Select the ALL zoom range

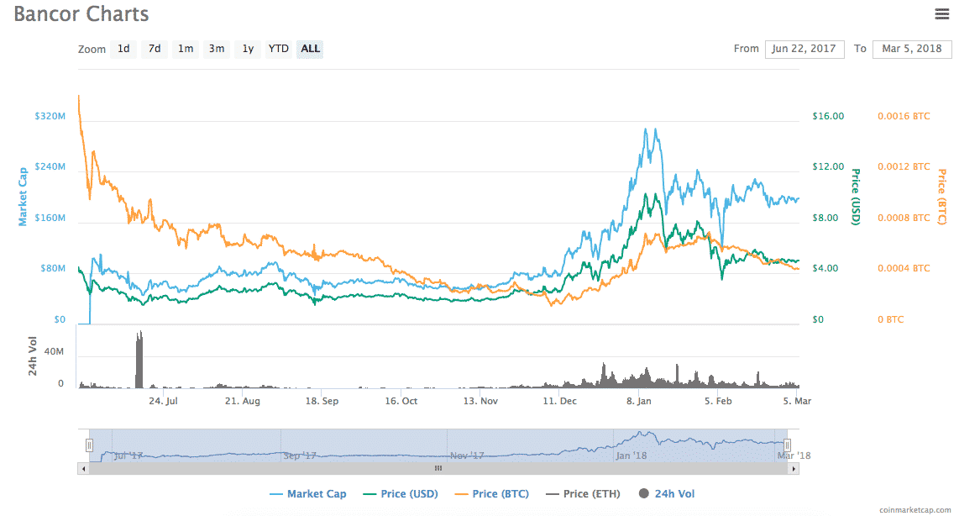(x=310, y=49)
